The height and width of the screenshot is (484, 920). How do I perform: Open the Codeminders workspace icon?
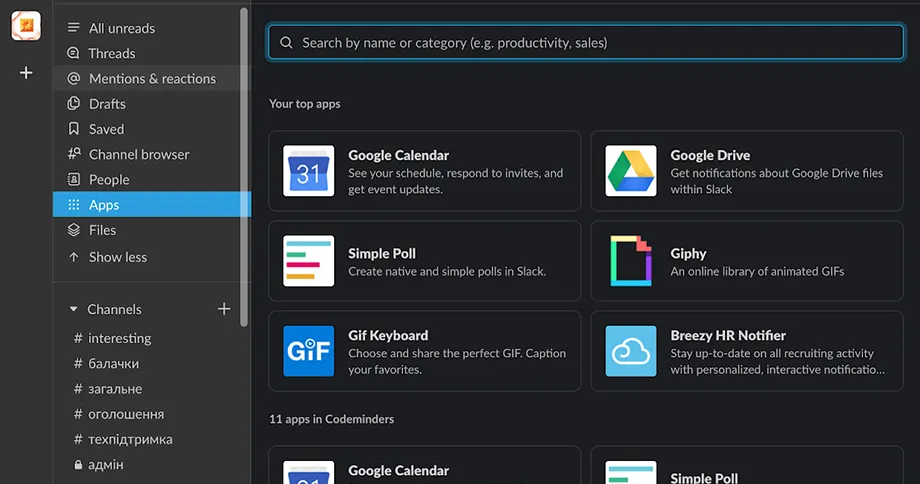(26, 26)
